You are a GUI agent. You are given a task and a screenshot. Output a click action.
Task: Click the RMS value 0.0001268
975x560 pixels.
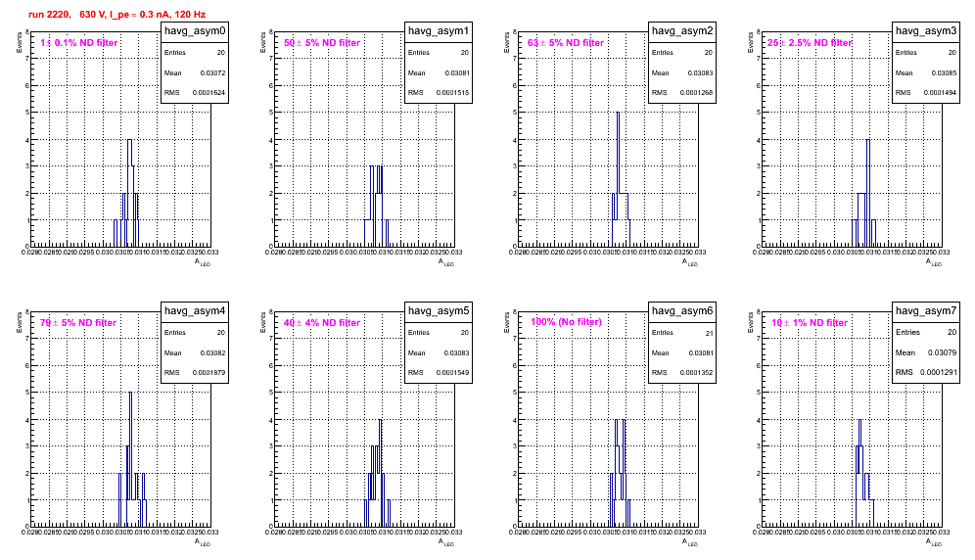[696, 93]
